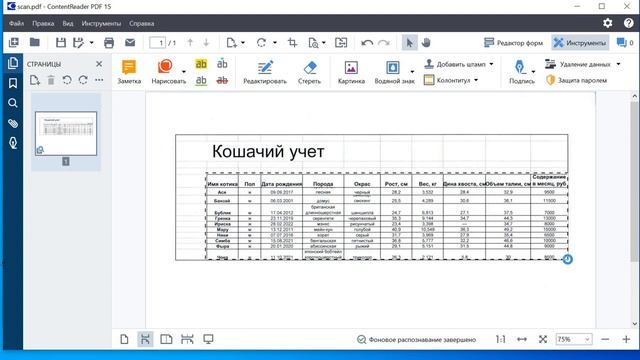
Task: Open the Вид menu
Action: tap(68, 23)
